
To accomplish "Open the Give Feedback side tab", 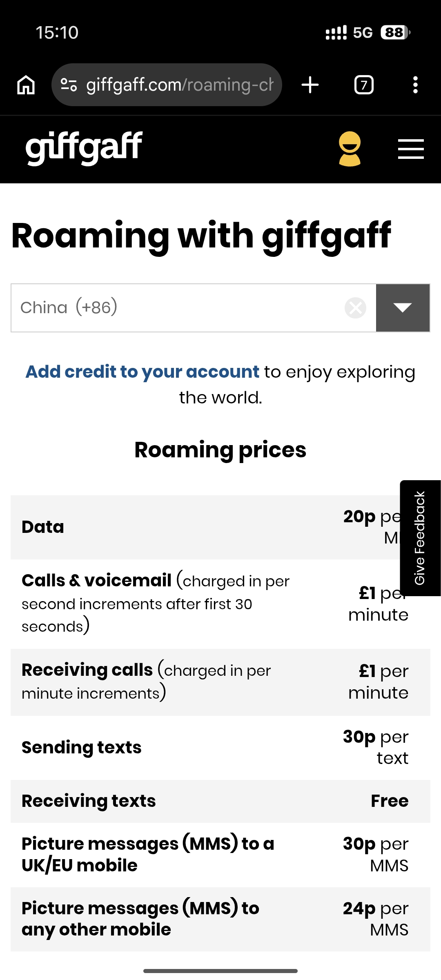I will [420, 538].
